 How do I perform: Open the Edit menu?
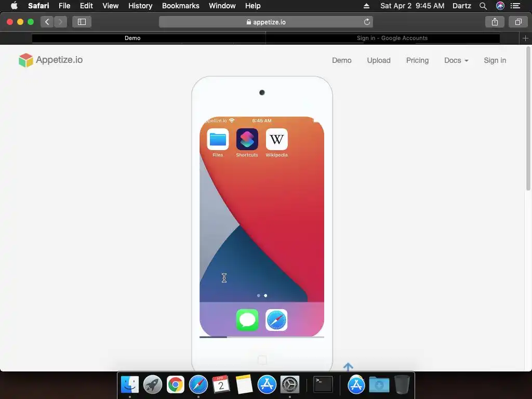[87, 6]
